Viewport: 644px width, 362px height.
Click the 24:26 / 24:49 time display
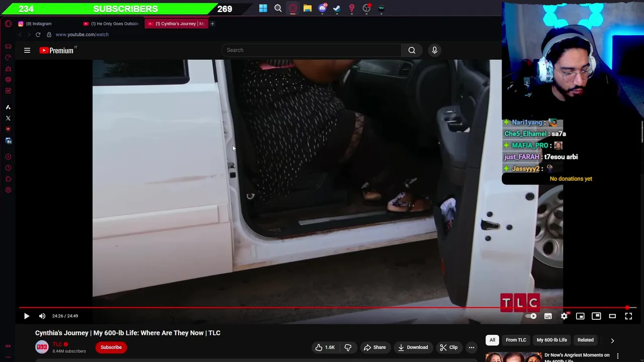coord(65,316)
